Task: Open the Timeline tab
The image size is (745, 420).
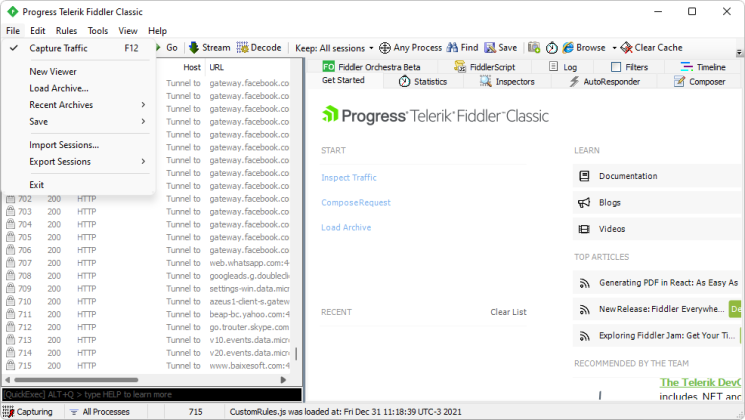Action: pyautogui.click(x=703, y=67)
